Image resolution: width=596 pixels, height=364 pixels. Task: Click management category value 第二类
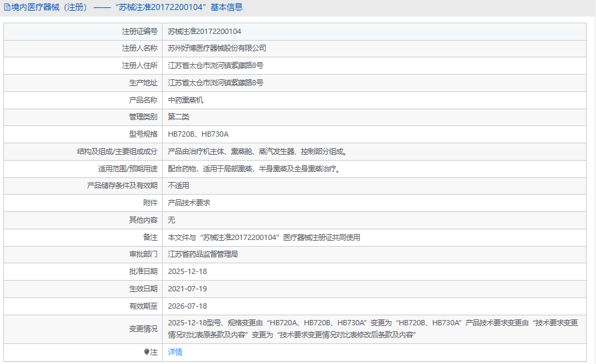tap(178, 117)
